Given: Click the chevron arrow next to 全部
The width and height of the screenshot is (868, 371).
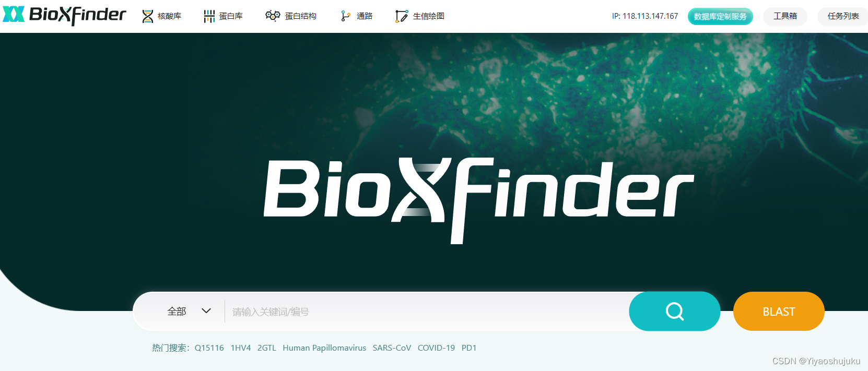Looking at the screenshot, I should 206,311.
